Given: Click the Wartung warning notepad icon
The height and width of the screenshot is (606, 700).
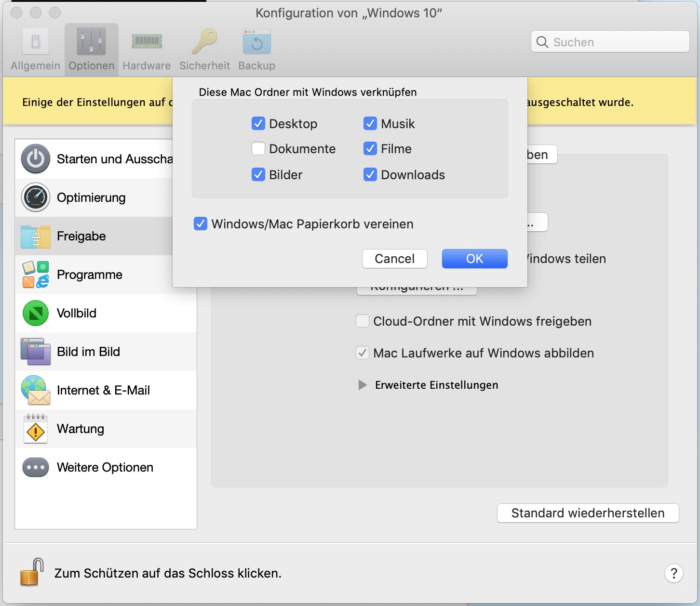Looking at the screenshot, I should tap(36, 429).
